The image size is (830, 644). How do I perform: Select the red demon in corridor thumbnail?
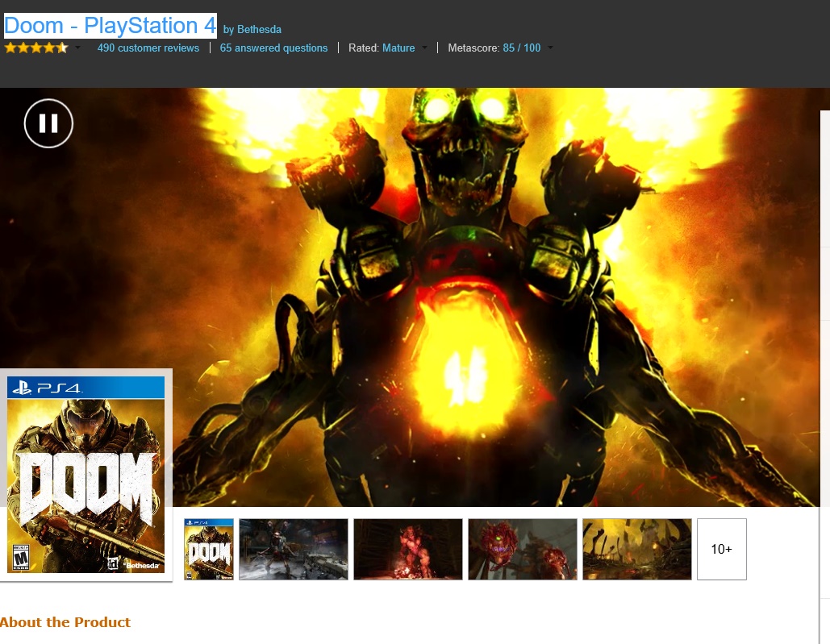(408, 549)
